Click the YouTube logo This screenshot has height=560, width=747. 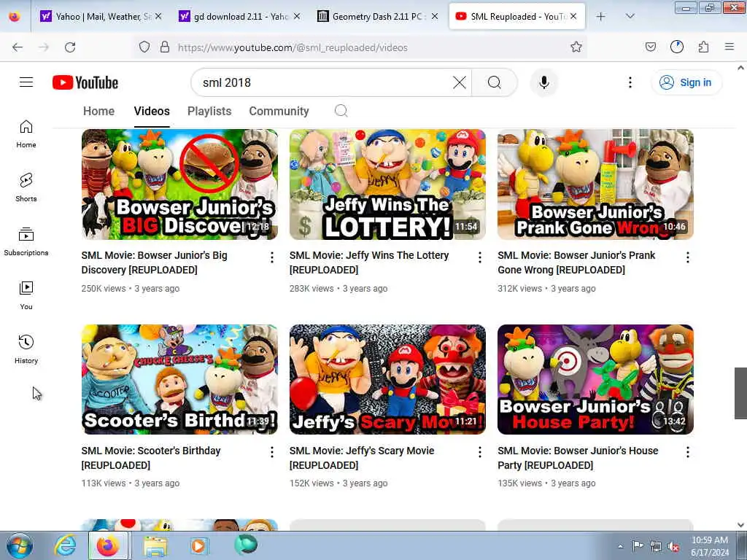(85, 82)
